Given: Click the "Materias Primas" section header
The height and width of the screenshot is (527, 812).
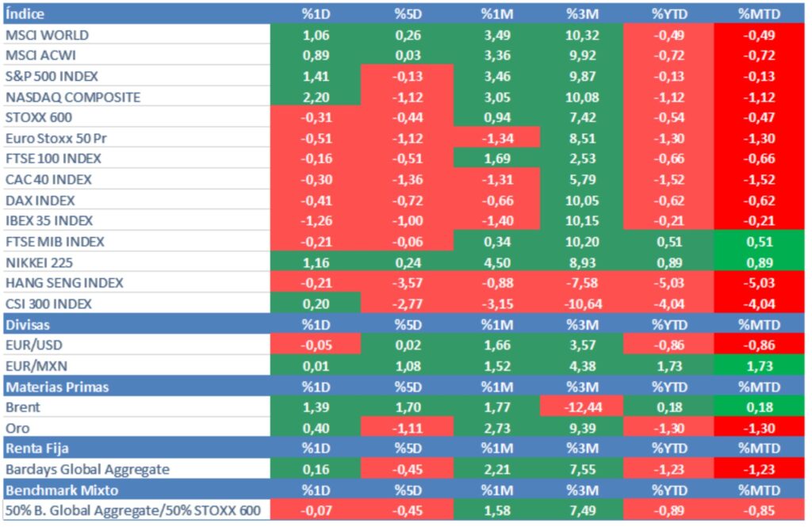Looking at the screenshot, I should tap(57, 386).
